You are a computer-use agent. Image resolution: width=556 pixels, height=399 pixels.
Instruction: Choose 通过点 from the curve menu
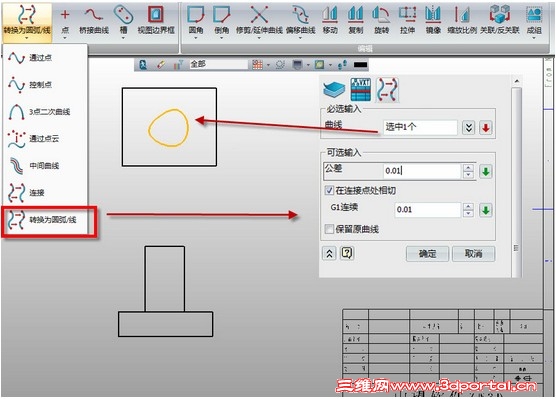click(45, 57)
